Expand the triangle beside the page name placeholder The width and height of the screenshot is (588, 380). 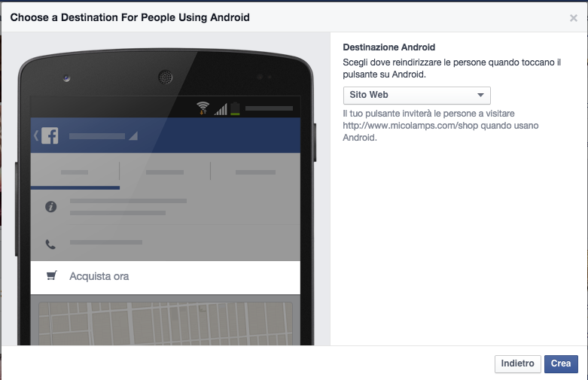click(133, 136)
